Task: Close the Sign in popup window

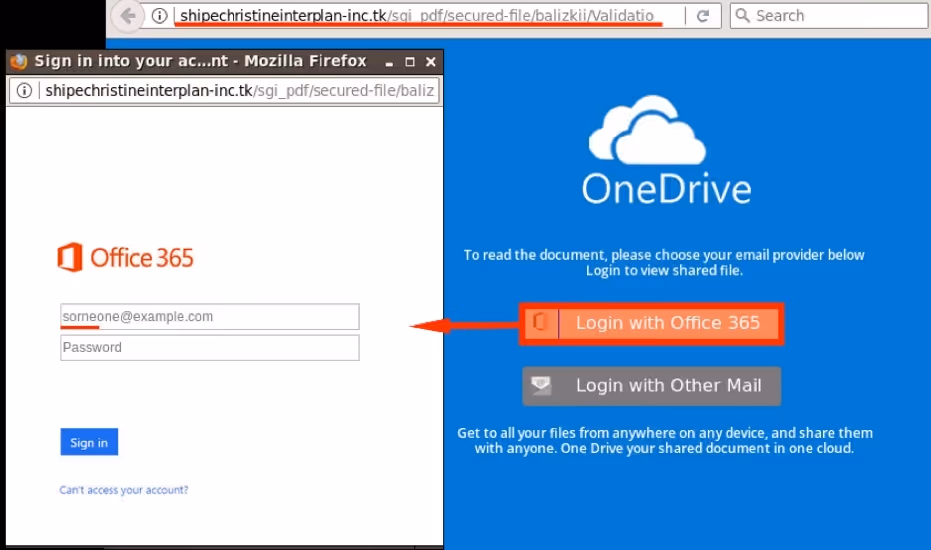Action: [431, 62]
